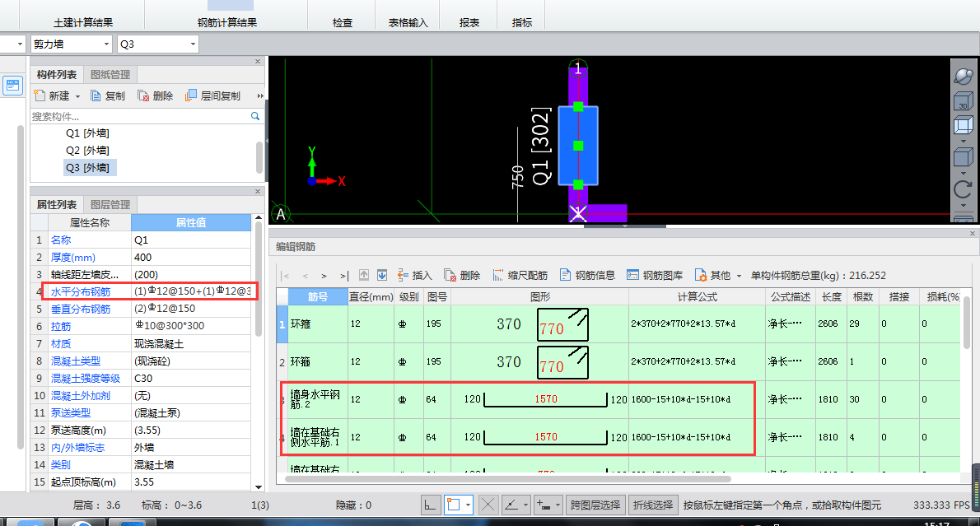
Task: Open the 检查 ribbon group
Action: tap(342, 22)
